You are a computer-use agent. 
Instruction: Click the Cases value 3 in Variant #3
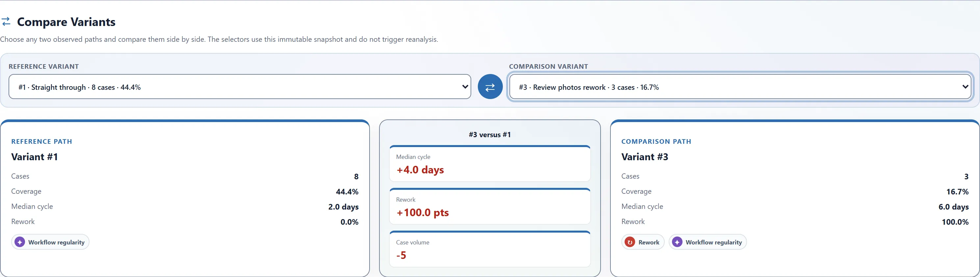pos(966,177)
